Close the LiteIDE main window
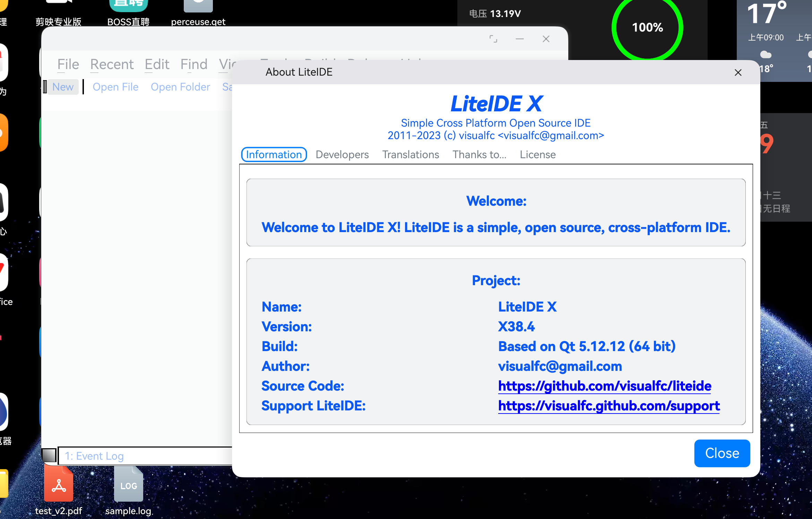This screenshot has width=812, height=519. pyautogui.click(x=546, y=39)
